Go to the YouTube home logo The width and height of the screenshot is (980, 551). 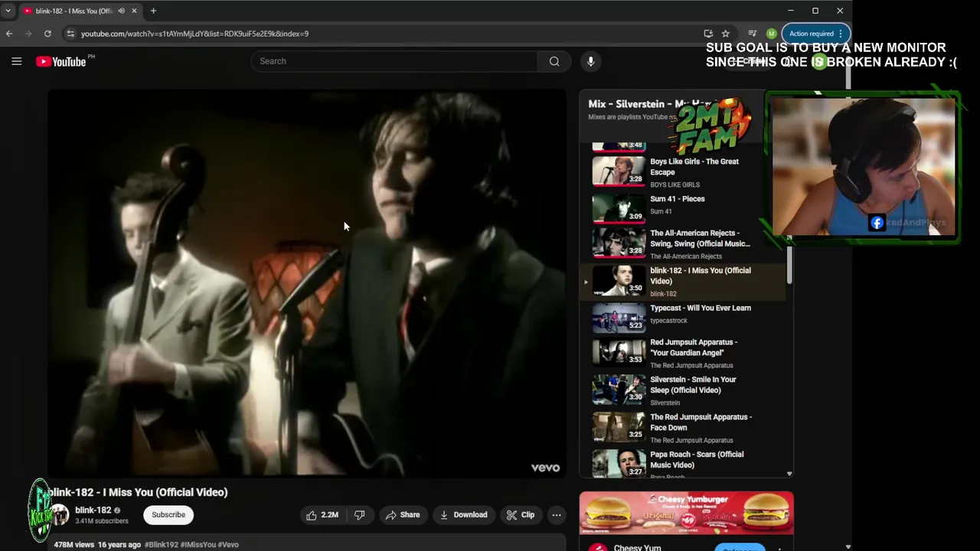[61, 61]
